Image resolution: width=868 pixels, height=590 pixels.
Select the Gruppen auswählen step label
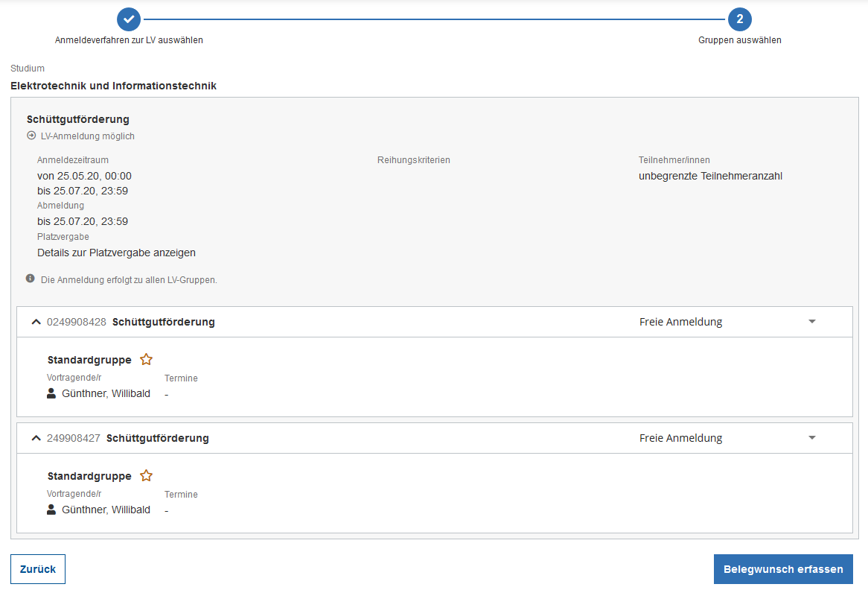739,40
